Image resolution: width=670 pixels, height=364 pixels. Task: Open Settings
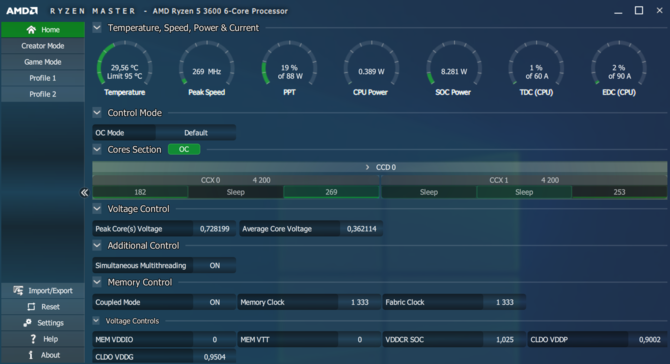click(x=43, y=323)
